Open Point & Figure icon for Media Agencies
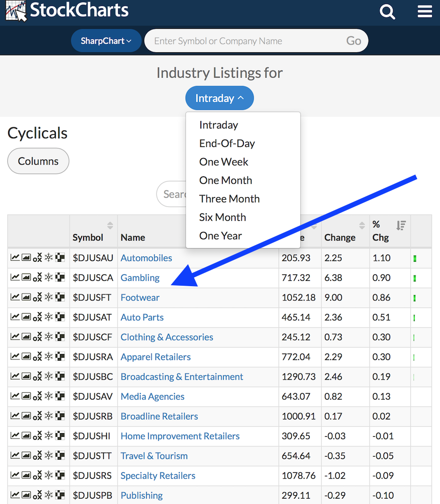The image size is (440, 504). coord(38,397)
